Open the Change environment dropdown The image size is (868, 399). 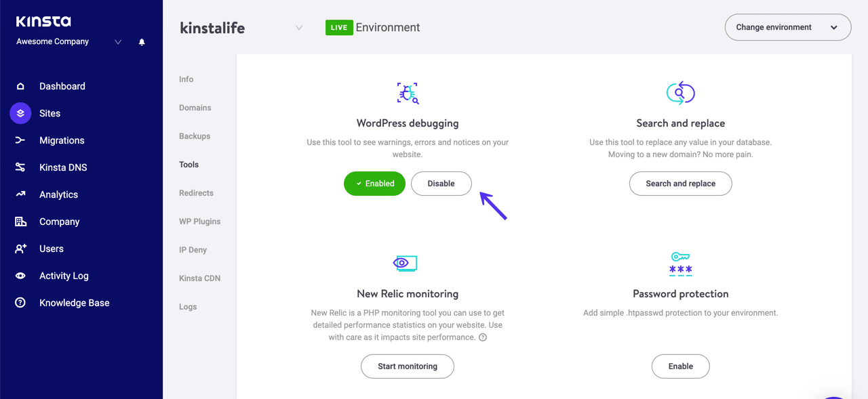pos(787,27)
